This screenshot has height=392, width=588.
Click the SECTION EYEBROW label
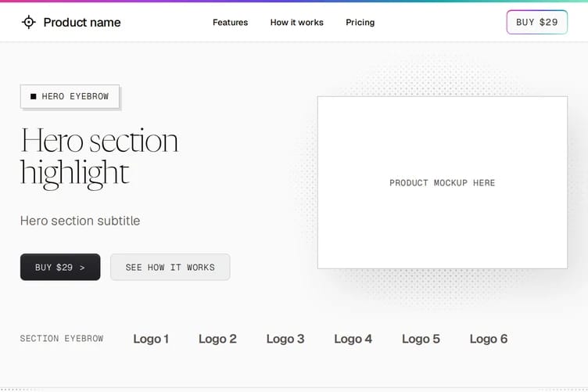point(62,338)
